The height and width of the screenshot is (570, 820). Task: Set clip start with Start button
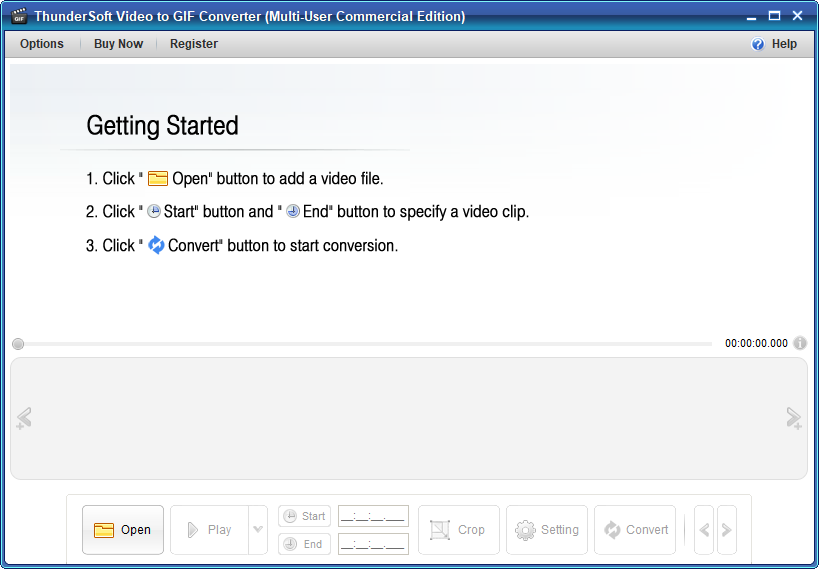pyautogui.click(x=304, y=516)
